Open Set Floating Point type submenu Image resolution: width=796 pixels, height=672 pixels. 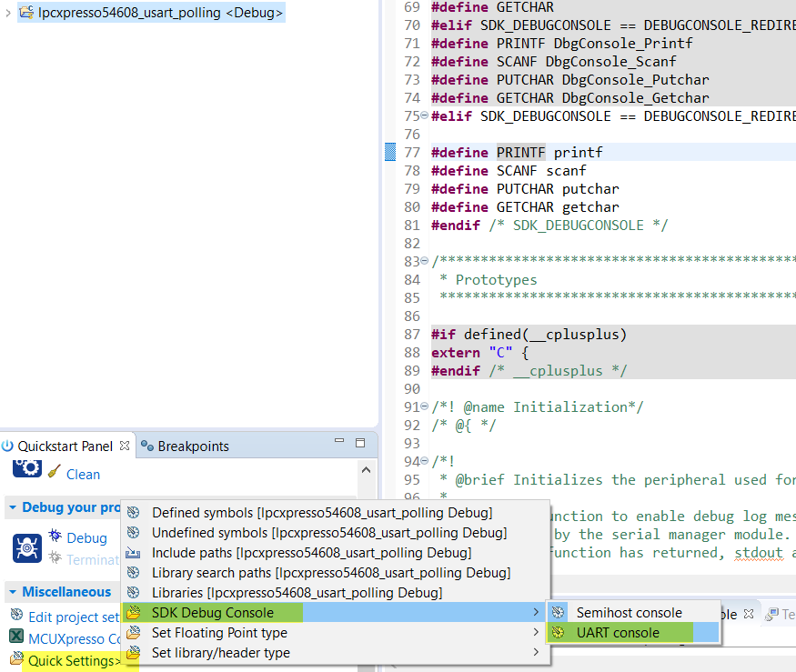pos(336,632)
